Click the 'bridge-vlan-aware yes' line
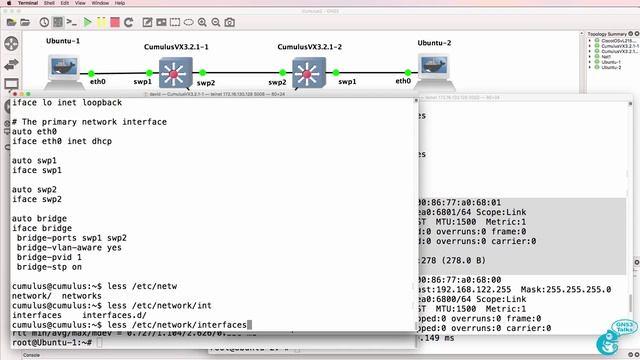 (x=69, y=248)
